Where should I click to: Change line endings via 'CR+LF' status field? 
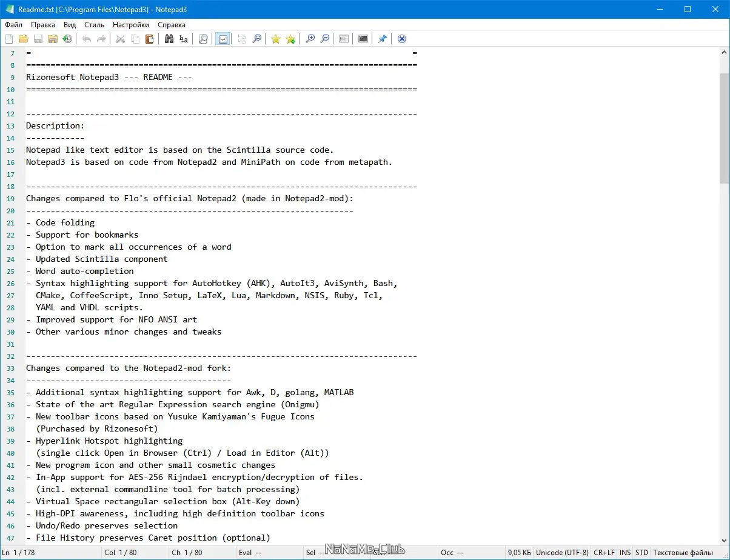pyautogui.click(x=604, y=552)
